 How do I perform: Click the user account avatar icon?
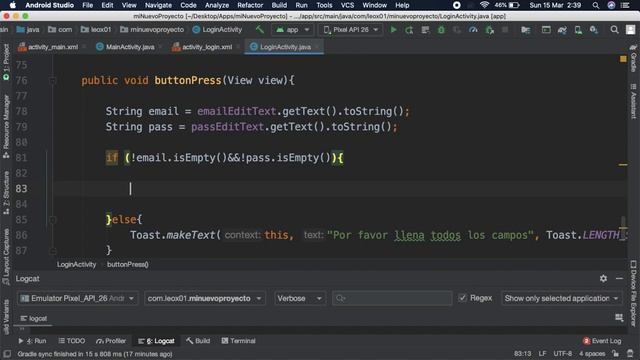point(631,30)
